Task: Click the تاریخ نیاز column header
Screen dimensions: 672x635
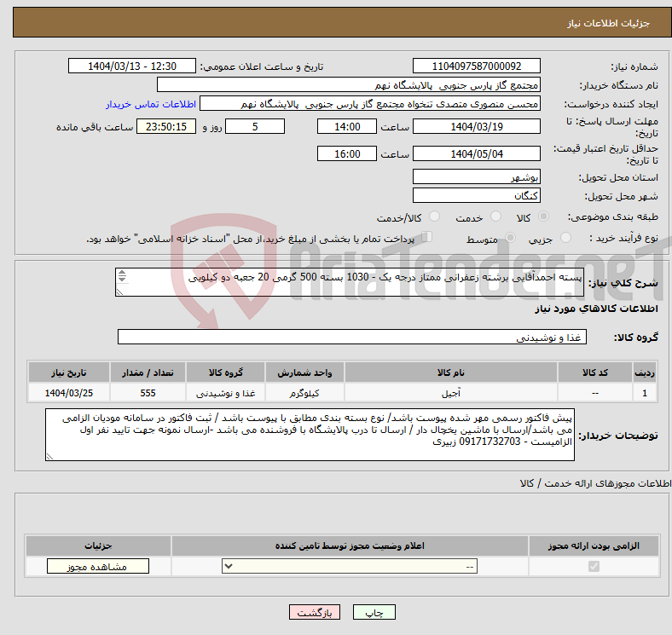Action: (69, 372)
